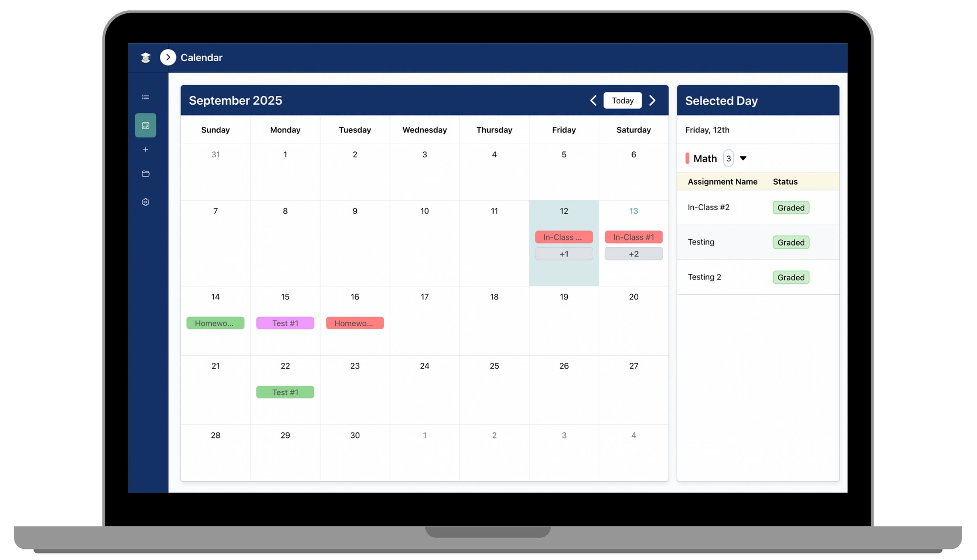Open the purple Test #1 event on the 15th
977x560 pixels.
[285, 323]
